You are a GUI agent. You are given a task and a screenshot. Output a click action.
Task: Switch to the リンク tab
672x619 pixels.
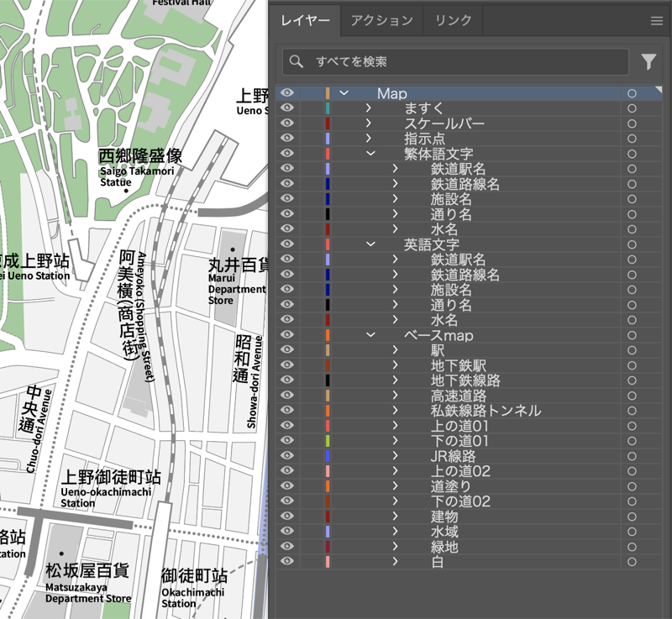453,21
